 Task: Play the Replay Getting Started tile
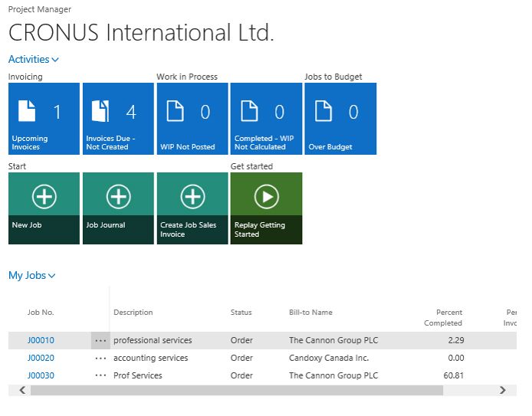(x=266, y=208)
